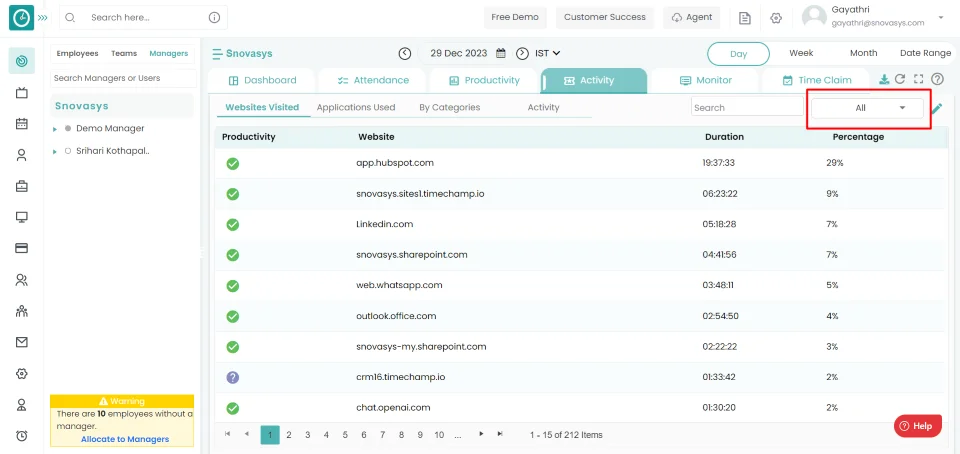Open the help question mark icon
The height and width of the screenshot is (454, 960).
coord(937,79)
